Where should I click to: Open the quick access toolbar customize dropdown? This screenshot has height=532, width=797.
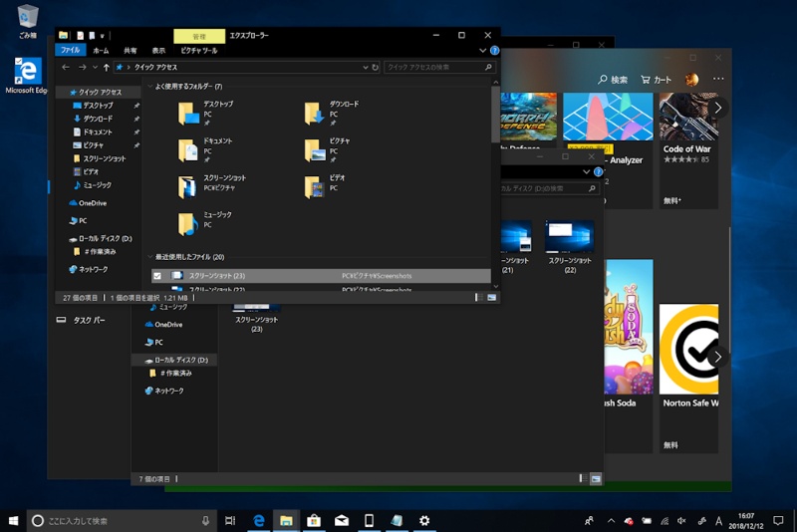click(103, 36)
